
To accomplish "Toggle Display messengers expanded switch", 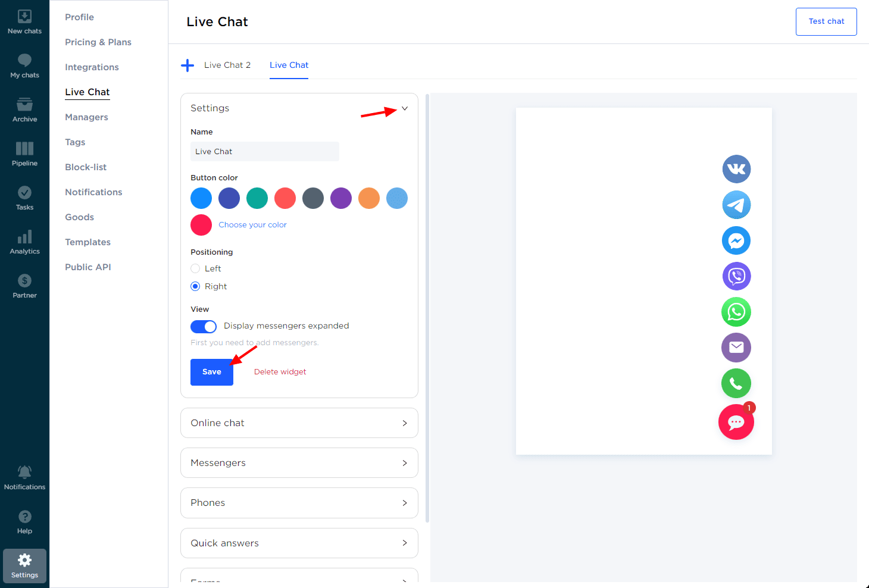I will (204, 326).
